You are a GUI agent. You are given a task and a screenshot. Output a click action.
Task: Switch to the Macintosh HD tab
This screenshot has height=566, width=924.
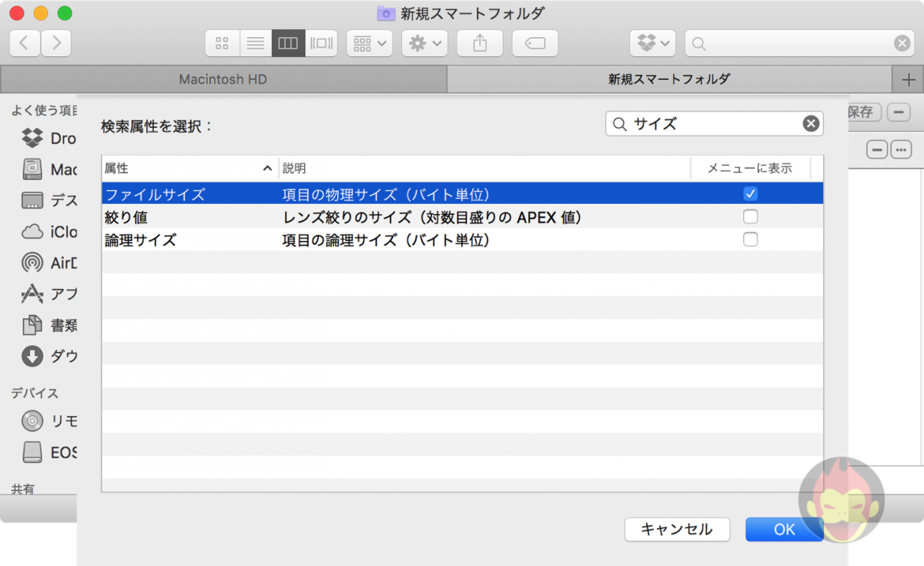223,79
